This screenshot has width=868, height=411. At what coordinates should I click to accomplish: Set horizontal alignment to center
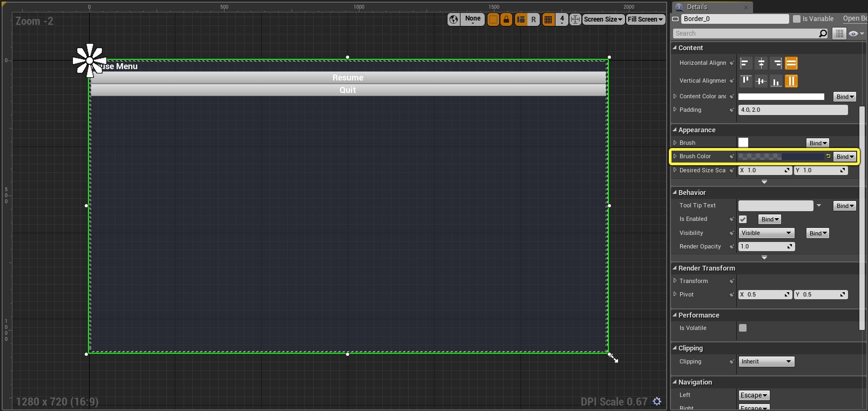pos(761,64)
